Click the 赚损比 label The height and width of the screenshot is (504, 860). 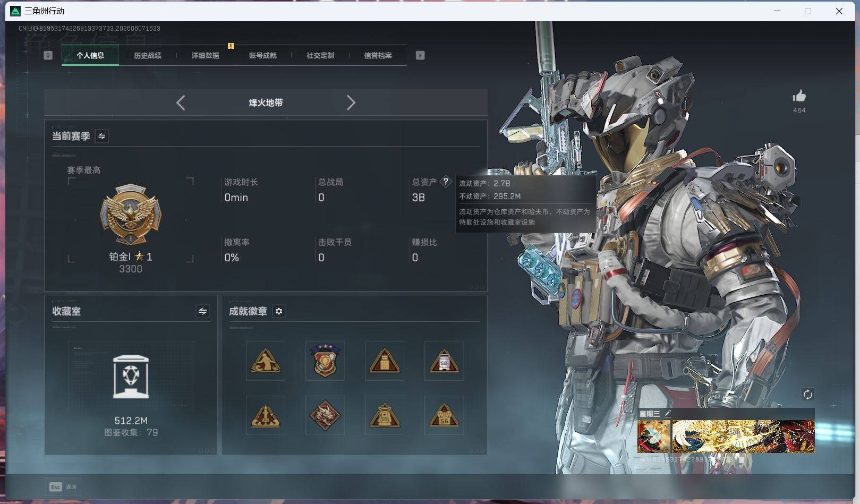[x=424, y=242]
